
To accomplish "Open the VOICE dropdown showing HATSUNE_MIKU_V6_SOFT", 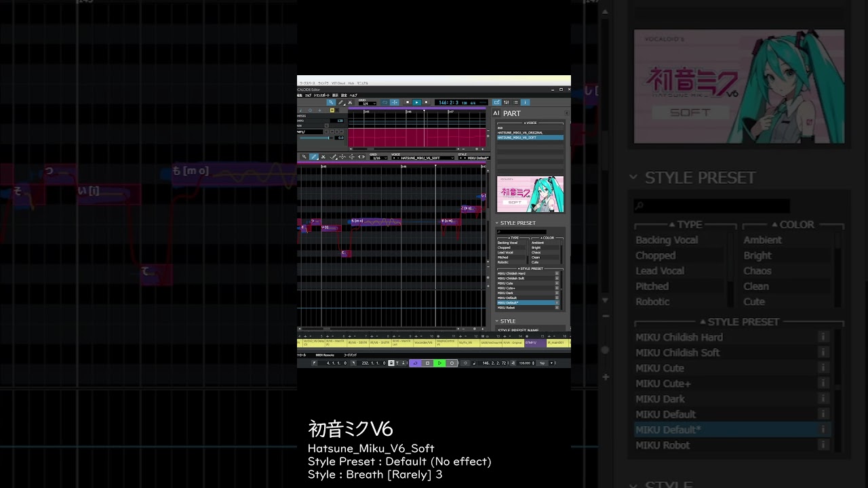I will coord(423,158).
